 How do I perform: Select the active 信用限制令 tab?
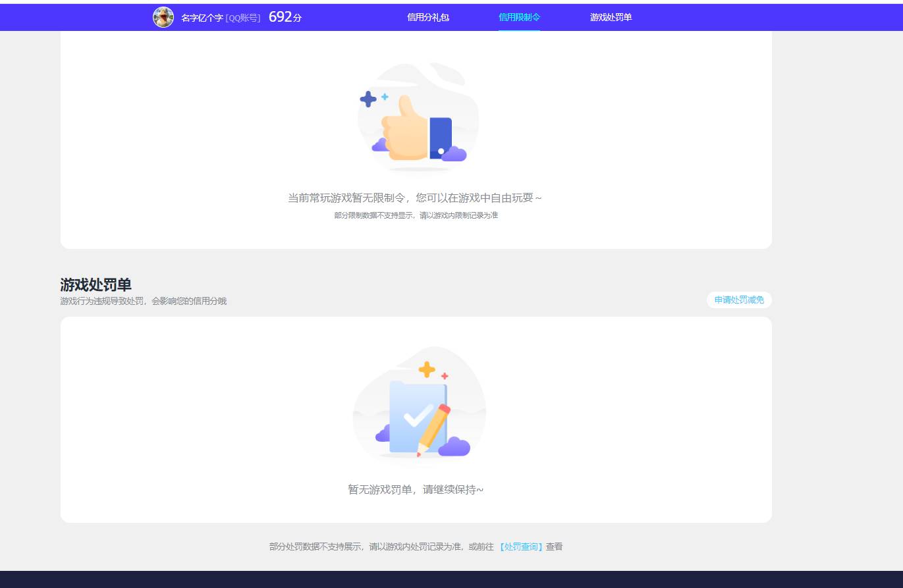coord(519,17)
